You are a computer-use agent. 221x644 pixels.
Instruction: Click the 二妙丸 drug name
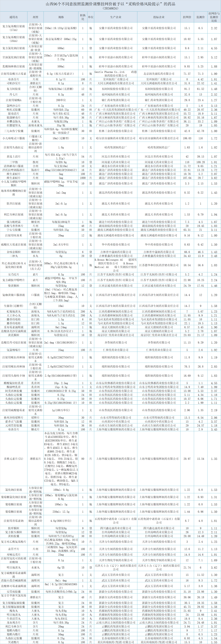pyautogui.click(x=14, y=256)
